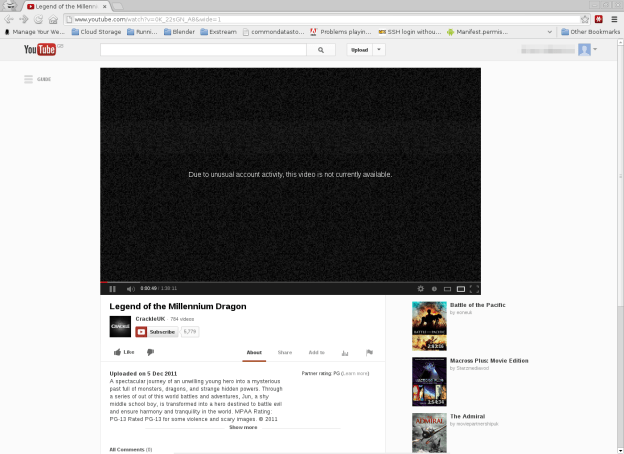The width and height of the screenshot is (624, 454).
Task: Click the red extension icon in toolbar
Action: [599, 19]
